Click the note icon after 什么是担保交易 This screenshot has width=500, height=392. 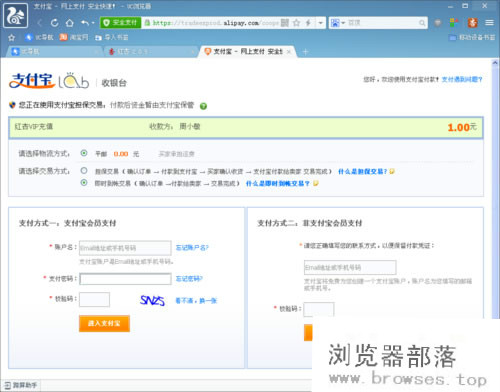(392, 171)
